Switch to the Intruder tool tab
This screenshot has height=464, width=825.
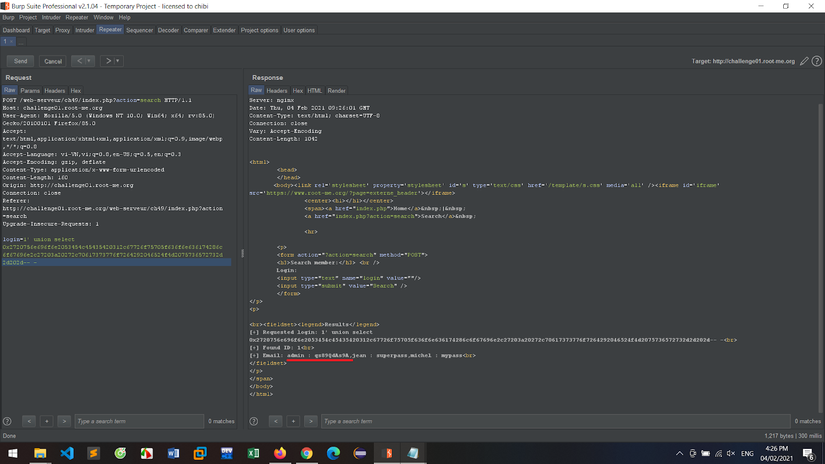[x=84, y=30]
